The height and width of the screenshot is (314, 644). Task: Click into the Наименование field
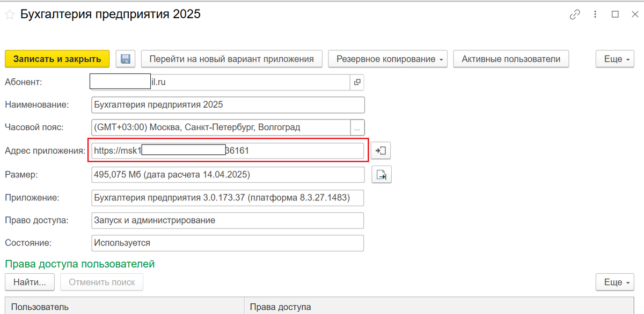(228, 104)
